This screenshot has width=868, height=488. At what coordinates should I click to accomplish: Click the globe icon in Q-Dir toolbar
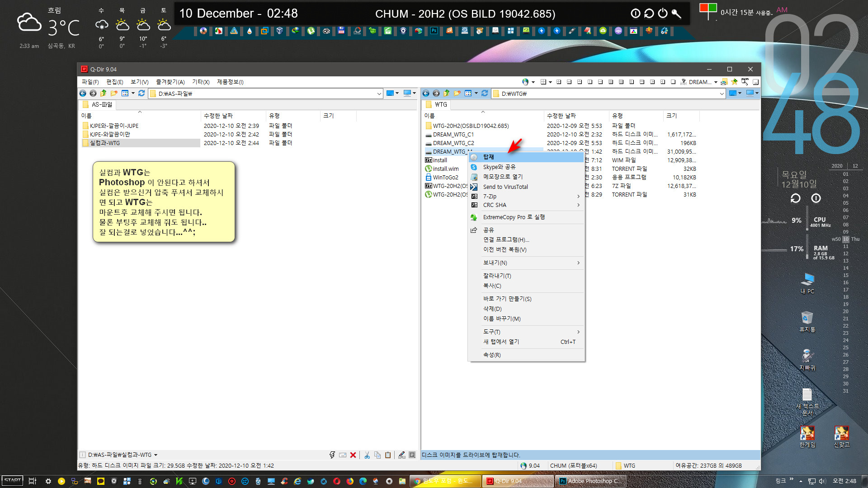click(525, 82)
